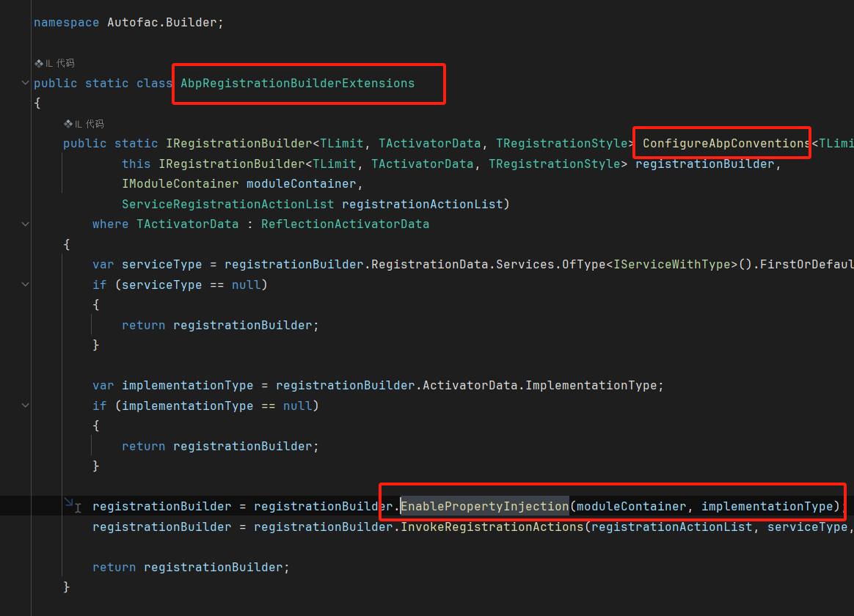854x616 pixels.
Task: Click IL code lens icon above ConfigureAbpConventions method
Action: [x=68, y=124]
